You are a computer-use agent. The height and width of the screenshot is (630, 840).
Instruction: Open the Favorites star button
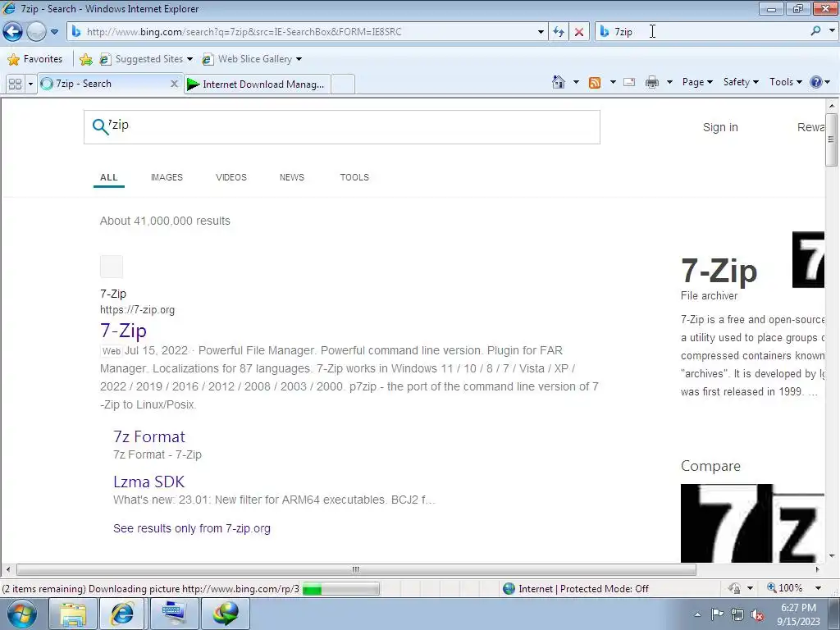tap(35, 59)
